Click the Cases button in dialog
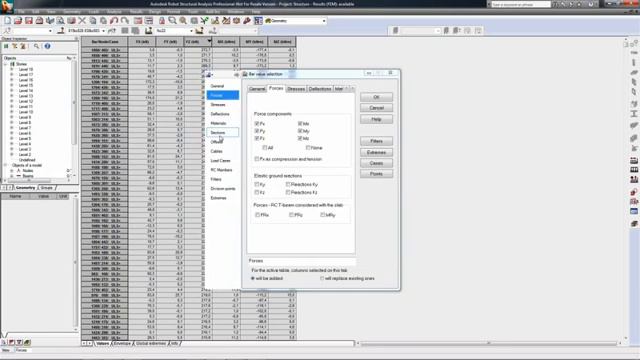The image size is (640, 360). point(376,163)
